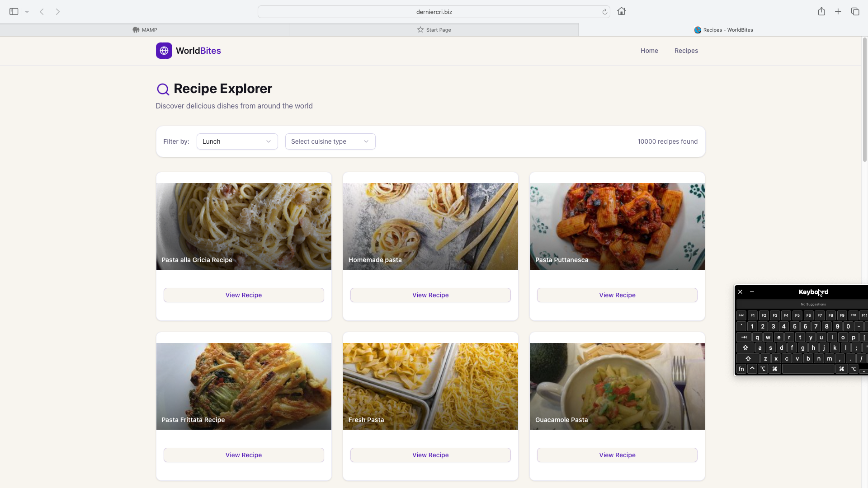
Task: Click the No Suggestions bar on keyboard
Action: click(802, 304)
